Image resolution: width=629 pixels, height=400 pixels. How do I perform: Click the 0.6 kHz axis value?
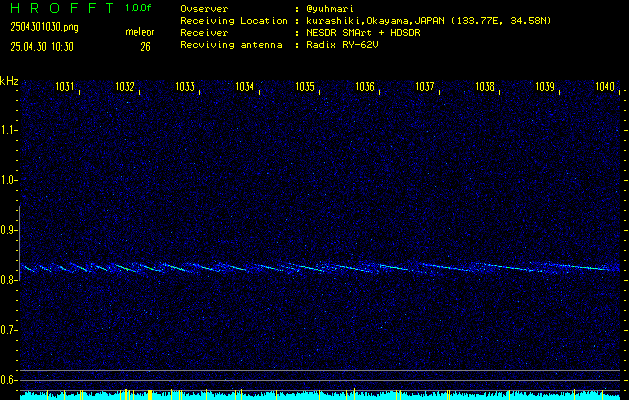coord(7,380)
